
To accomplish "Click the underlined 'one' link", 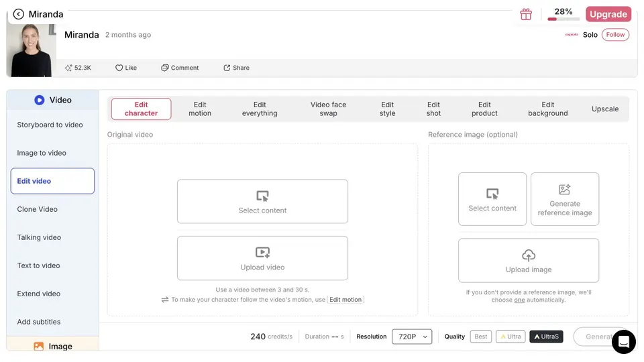I will [x=519, y=300].
